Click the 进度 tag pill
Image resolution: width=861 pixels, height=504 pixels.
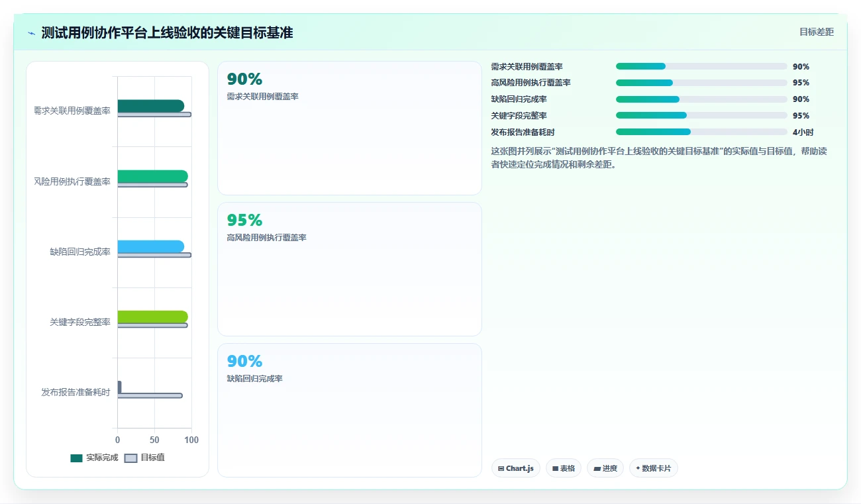tap(605, 468)
